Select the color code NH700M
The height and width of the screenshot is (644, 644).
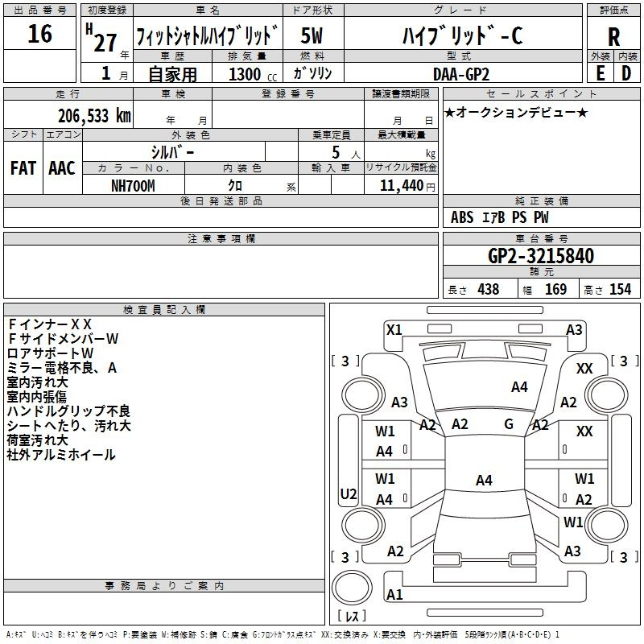click(133, 185)
